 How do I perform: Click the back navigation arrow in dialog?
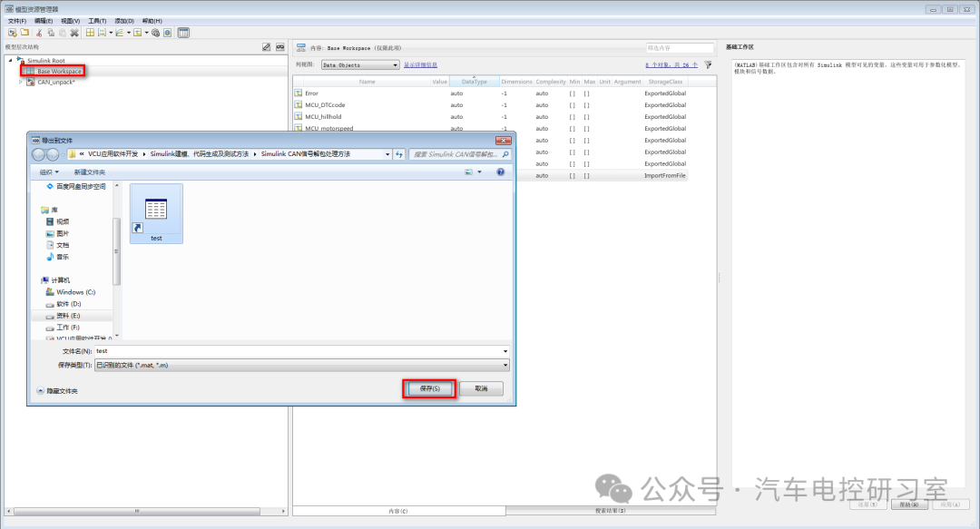pyautogui.click(x=39, y=154)
